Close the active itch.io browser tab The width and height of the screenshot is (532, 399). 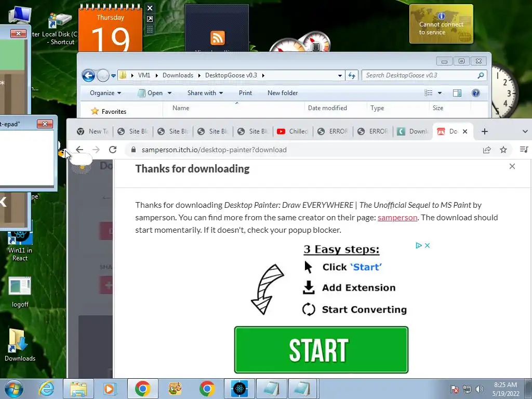465,131
